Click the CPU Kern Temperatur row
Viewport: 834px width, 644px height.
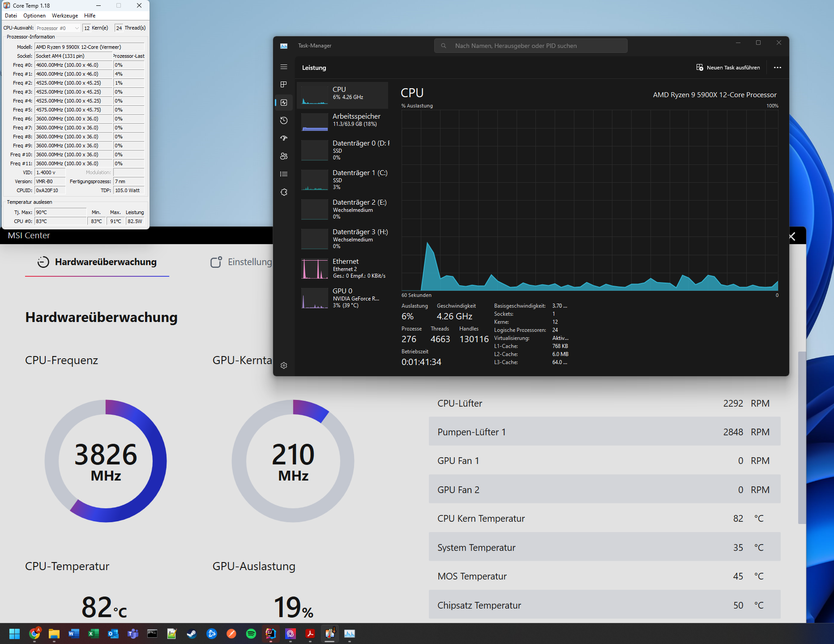pyautogui.click(x=604, y=518)
